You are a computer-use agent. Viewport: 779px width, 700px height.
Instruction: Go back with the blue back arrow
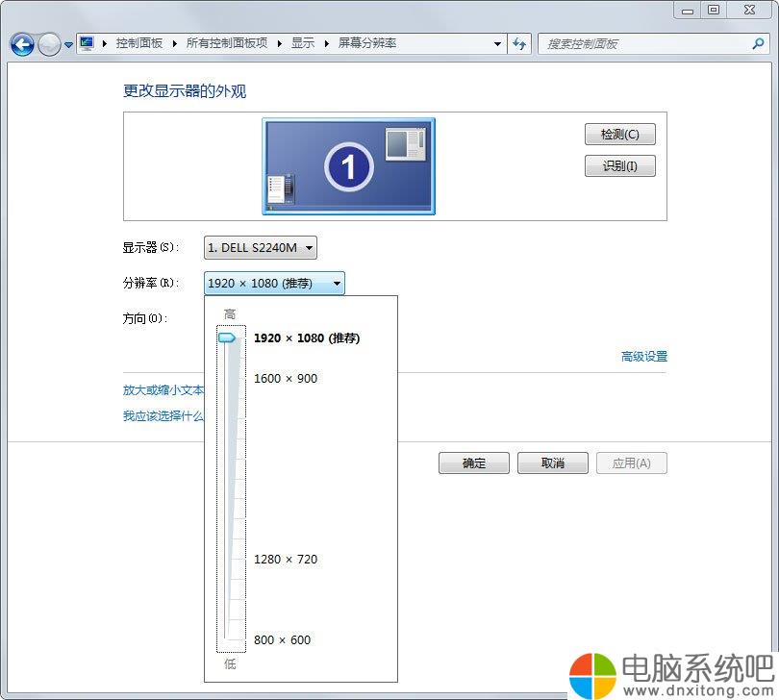click(x=22, y=45)
